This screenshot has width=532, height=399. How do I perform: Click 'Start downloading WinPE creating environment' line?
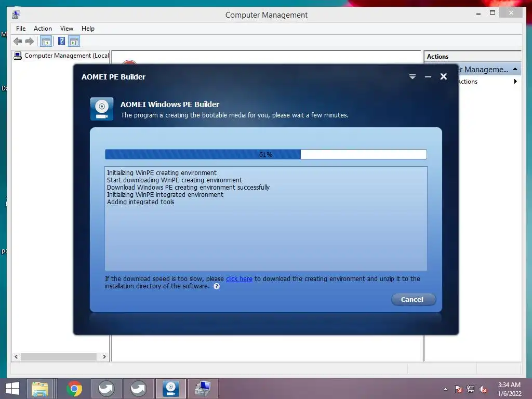[175, 180]
